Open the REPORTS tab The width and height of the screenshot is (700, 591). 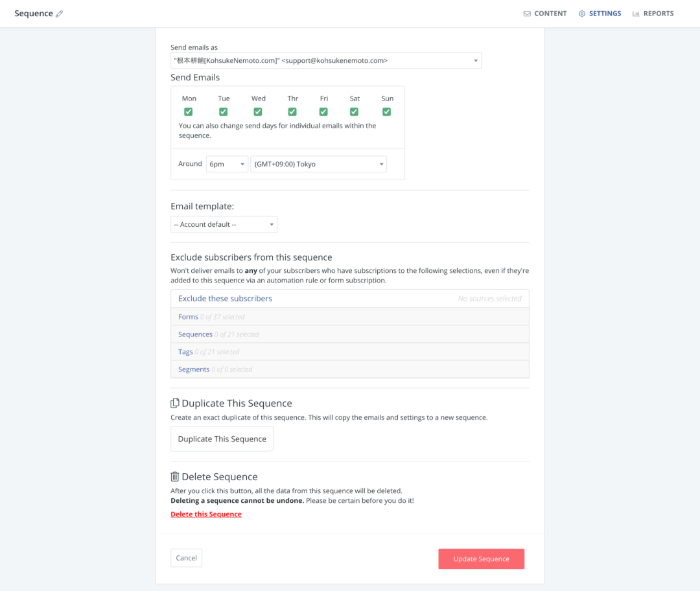(658, 14)
